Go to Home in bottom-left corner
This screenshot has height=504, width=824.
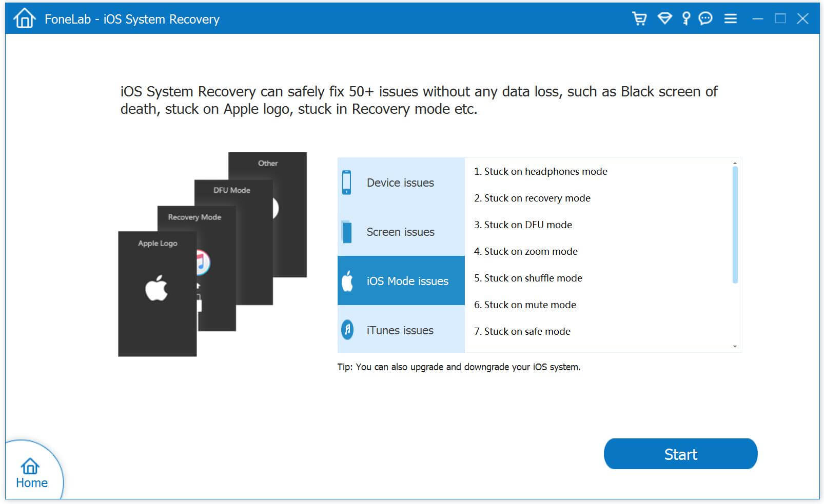point(31,473)
